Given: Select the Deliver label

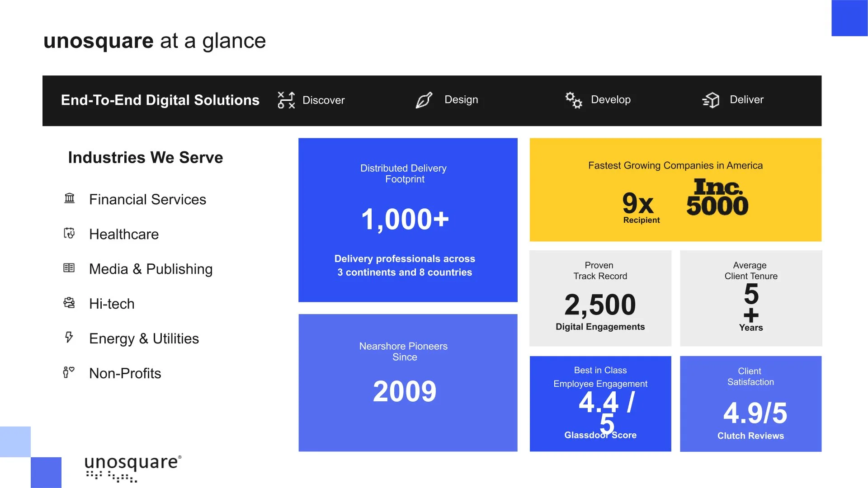Looking at the screenshot, I should pyautogui.click(x=747, y=99).
